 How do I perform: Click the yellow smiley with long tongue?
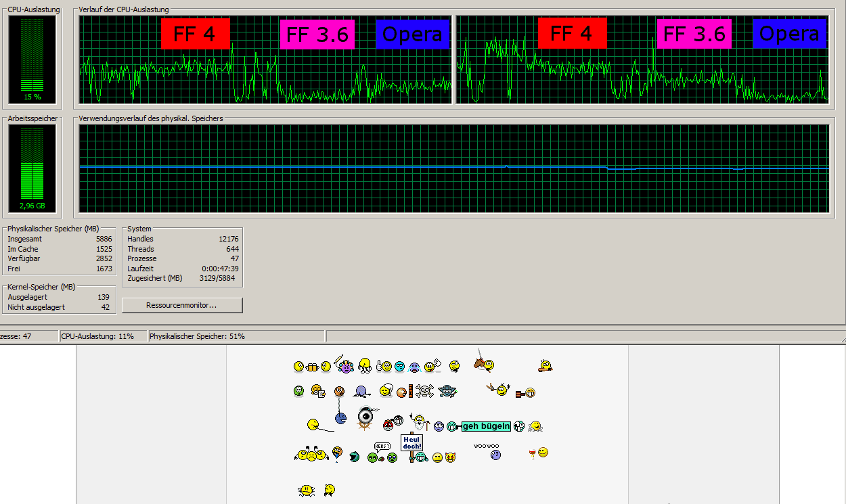tap(321, 425)
